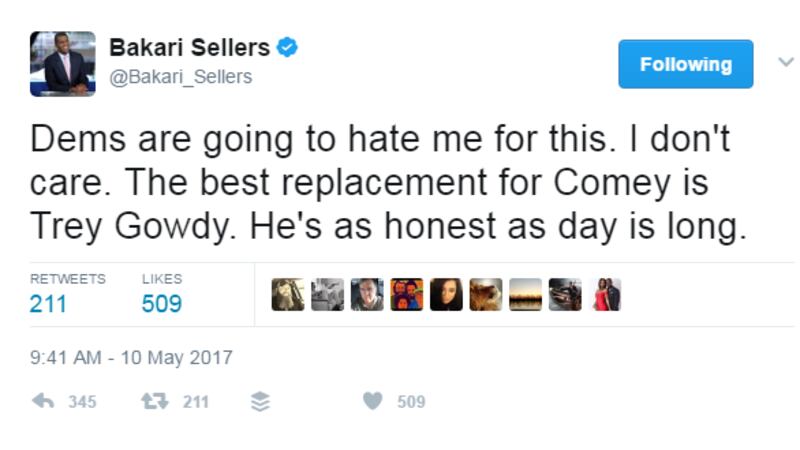
Task: Click the reply arrow icon
Action: 43,402
